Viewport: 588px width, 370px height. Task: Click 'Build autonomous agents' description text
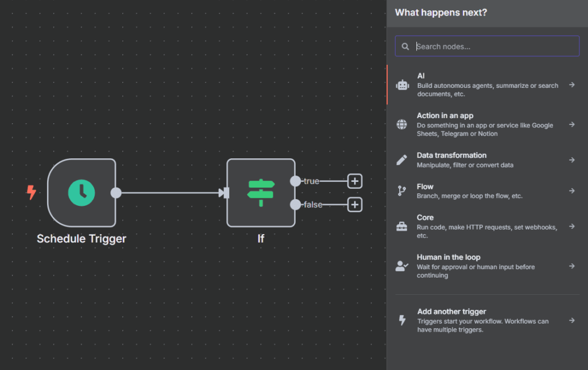488,90
